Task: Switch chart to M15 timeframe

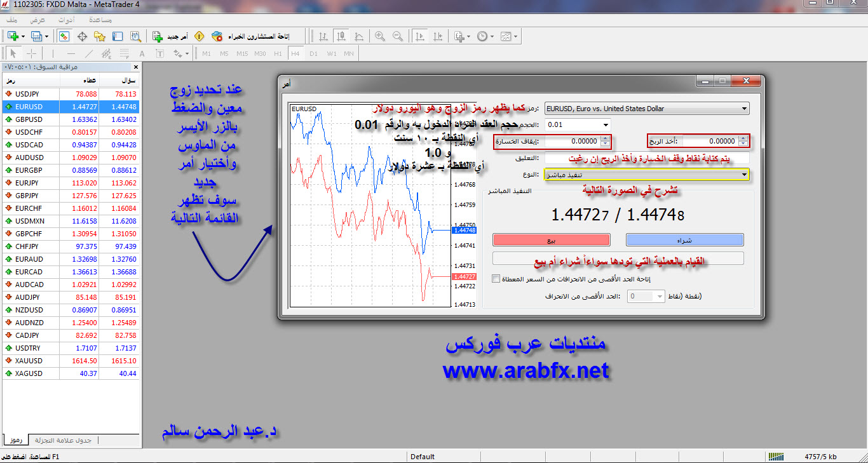Action: [242, 53]
